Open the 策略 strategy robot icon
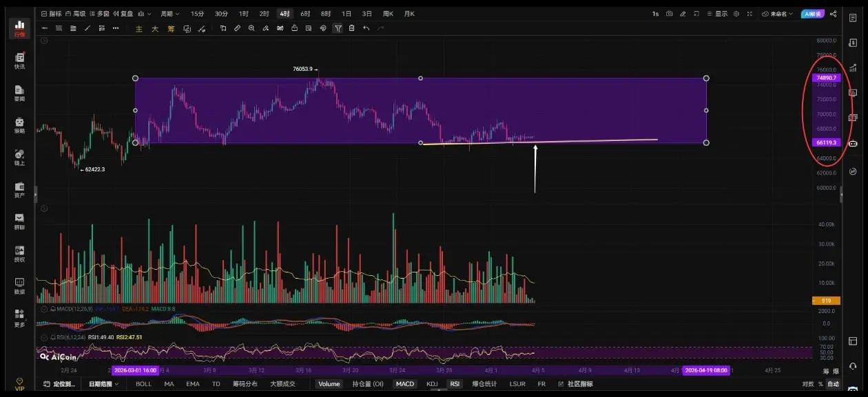This screenshot has height=397, width=868. (x=19, y=125)
